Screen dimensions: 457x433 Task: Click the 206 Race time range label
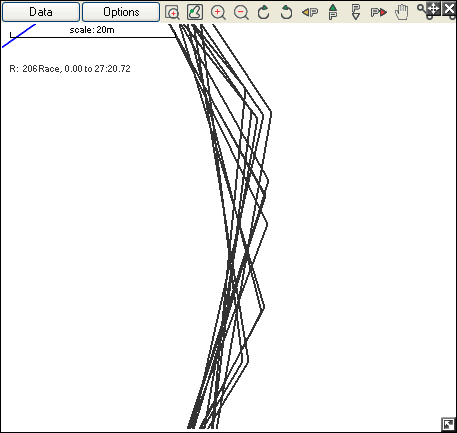pos(70,69)
